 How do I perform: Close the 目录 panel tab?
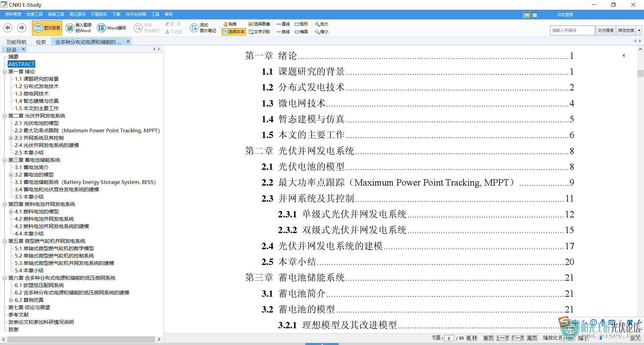tap(23, 49)
